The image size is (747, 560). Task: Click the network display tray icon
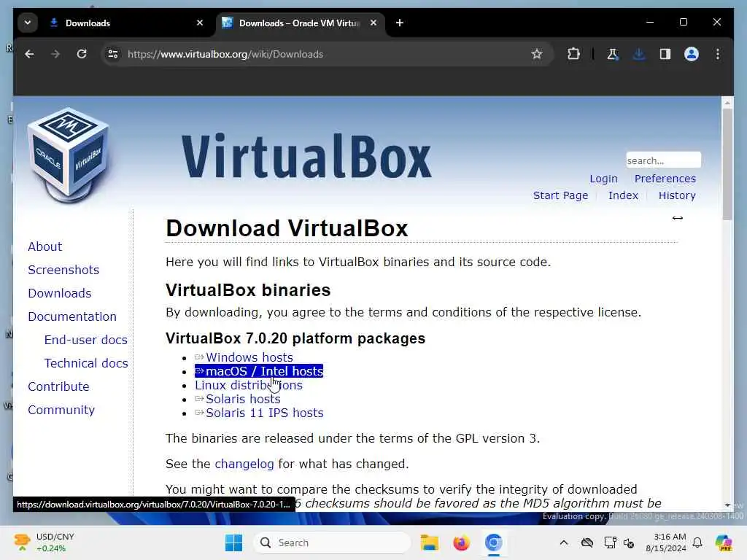pyautogui.click(x=610, y=542)
